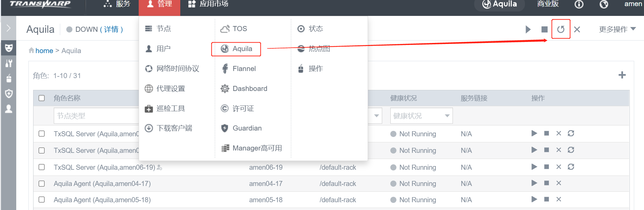644x210 pixels.
Task: Click the 节点类型 filter input field
Action: point(96,116)
